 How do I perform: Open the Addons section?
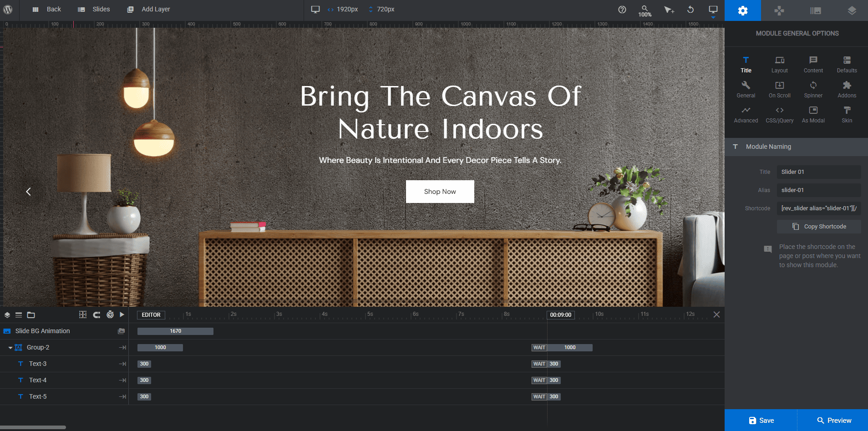tap(847, 90)
